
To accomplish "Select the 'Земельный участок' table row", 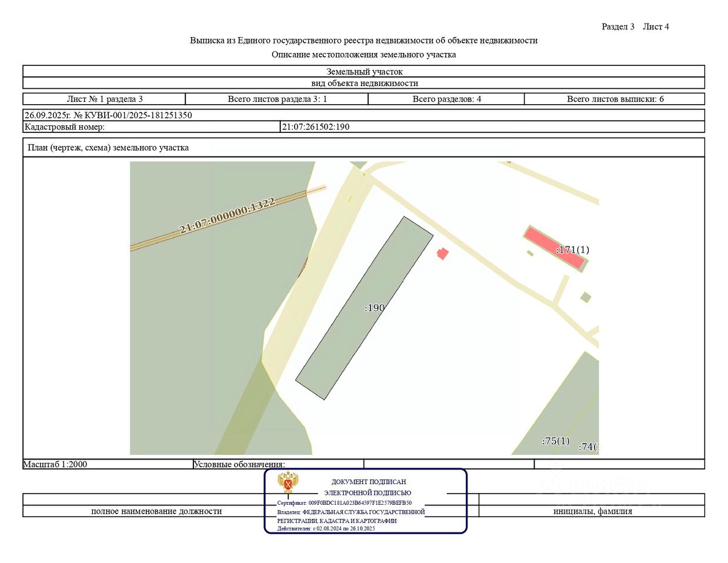I will [x=363, y=71].
